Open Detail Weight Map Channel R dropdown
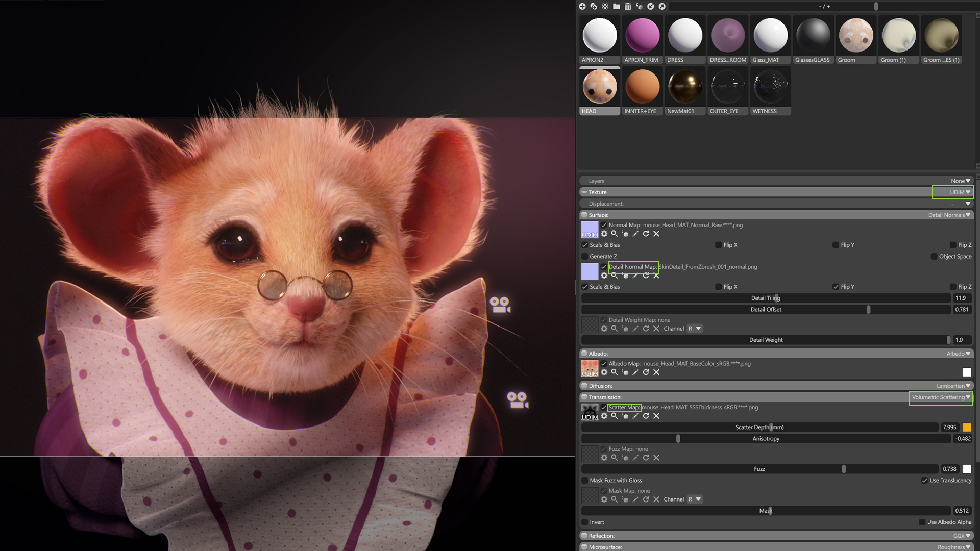The width and height of the screenshot is (980, 551). click(695, 329)
